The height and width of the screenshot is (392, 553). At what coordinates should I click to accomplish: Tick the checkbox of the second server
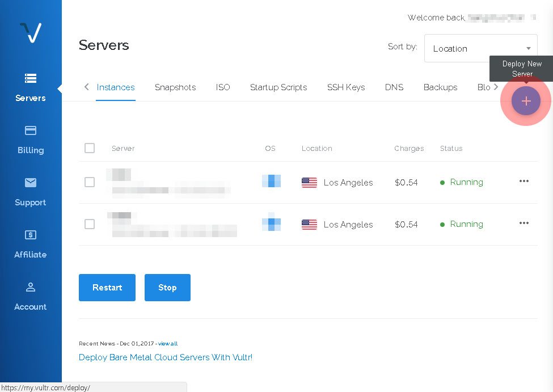[x=90, y=224]
